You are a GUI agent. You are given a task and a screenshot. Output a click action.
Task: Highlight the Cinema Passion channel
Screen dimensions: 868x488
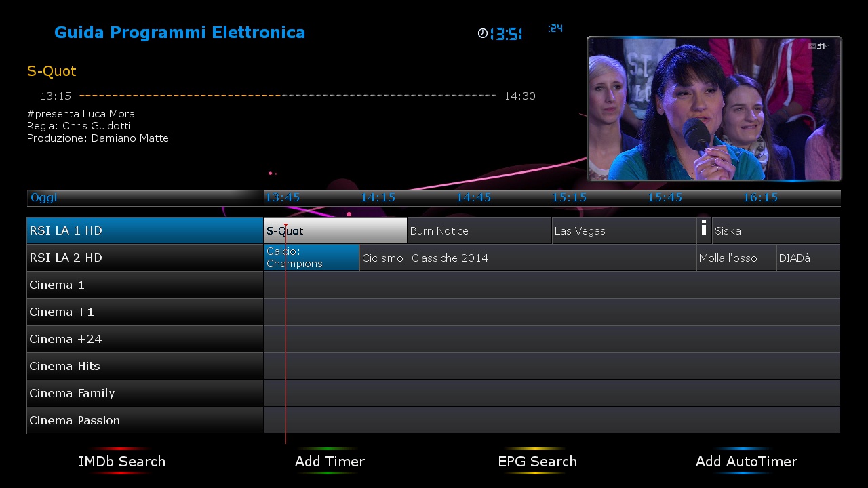click(145, 420)
